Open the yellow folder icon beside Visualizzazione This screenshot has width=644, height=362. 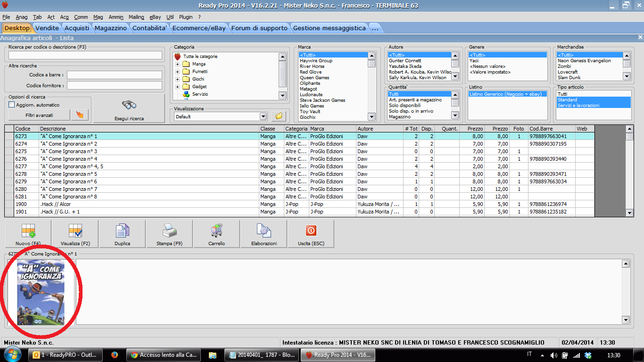[x=279, y=116]
